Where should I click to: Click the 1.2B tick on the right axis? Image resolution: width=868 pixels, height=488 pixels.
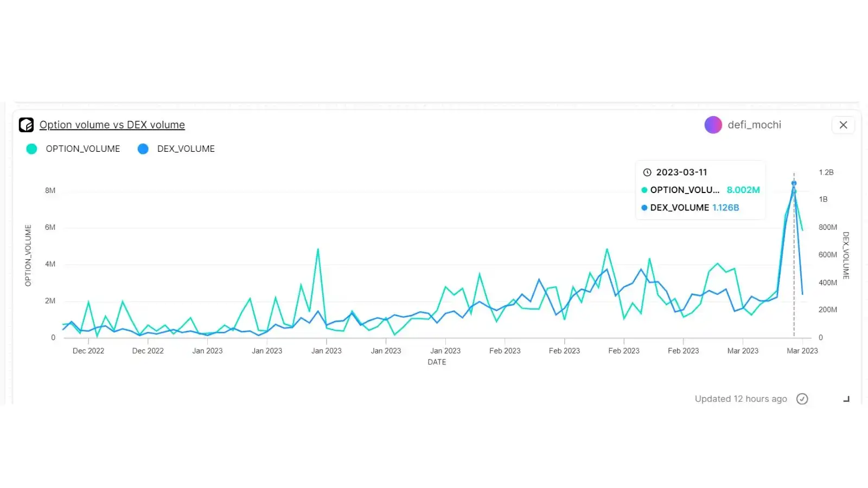[x=826, y=172]
